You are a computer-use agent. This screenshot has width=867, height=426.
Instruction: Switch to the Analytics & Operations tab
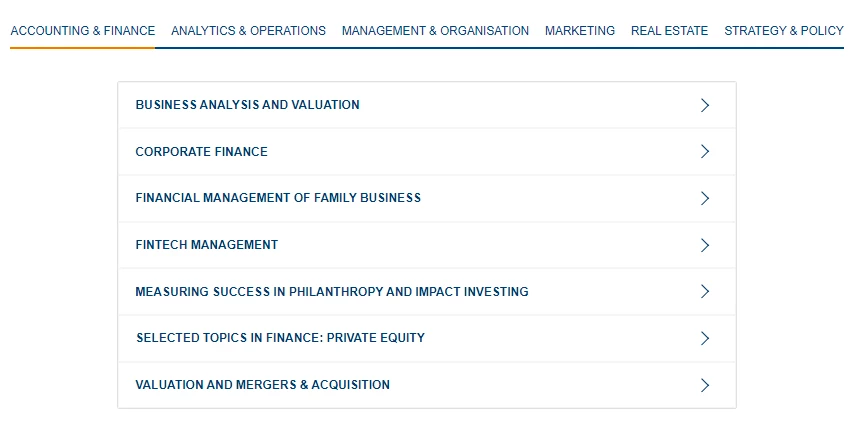(x=248, y=31)
